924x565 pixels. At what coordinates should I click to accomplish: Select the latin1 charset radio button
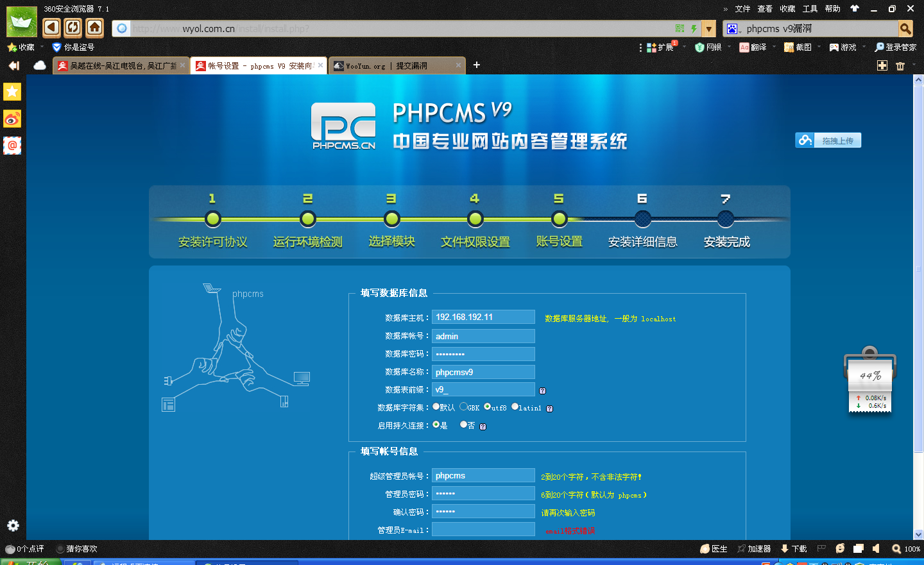[515, 407]
